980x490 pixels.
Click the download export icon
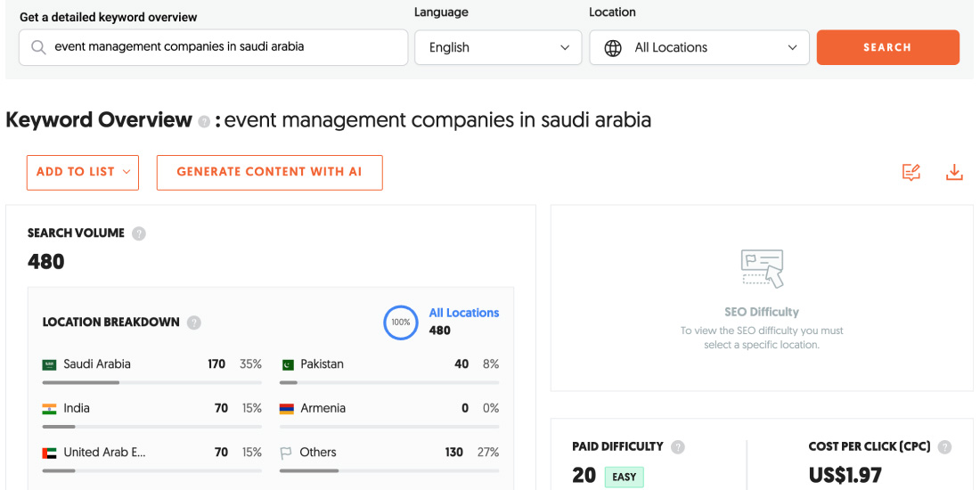pyautogui.click(x=954, y=173)
